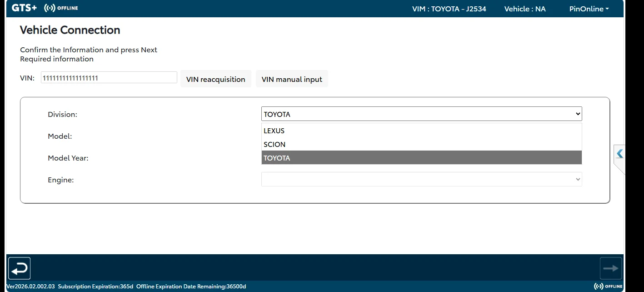Click the OFFLINE status icon in footer corner
This screenshot has width=644, height=292.
608,286
